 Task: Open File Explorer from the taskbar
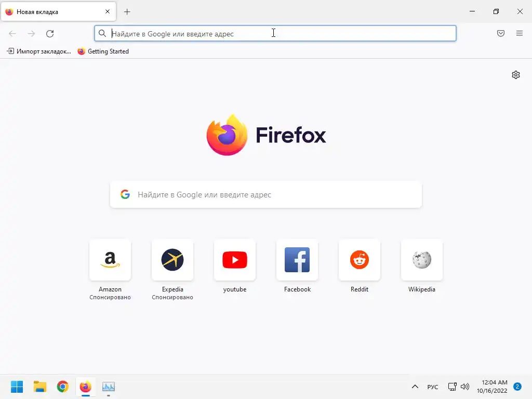[39, 387]
